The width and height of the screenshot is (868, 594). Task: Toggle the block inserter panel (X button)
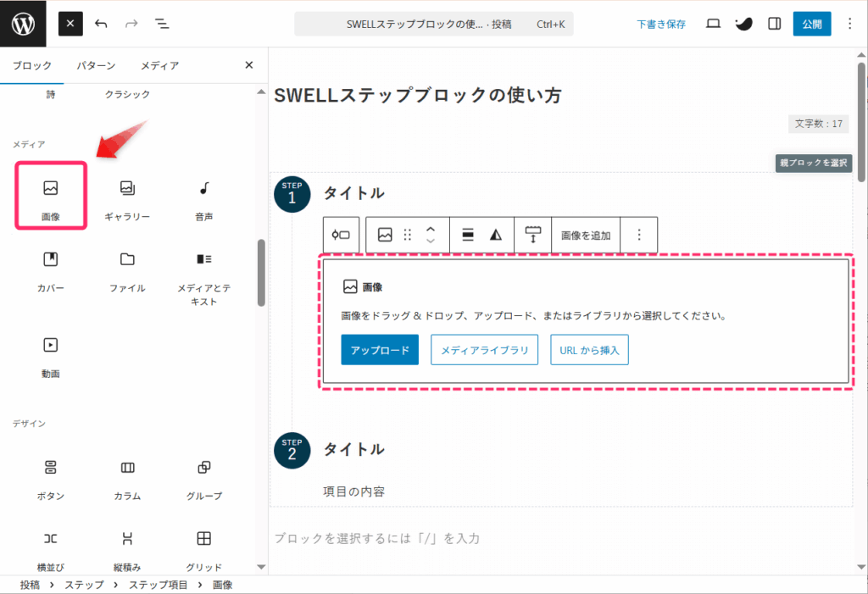click(70, 24)
